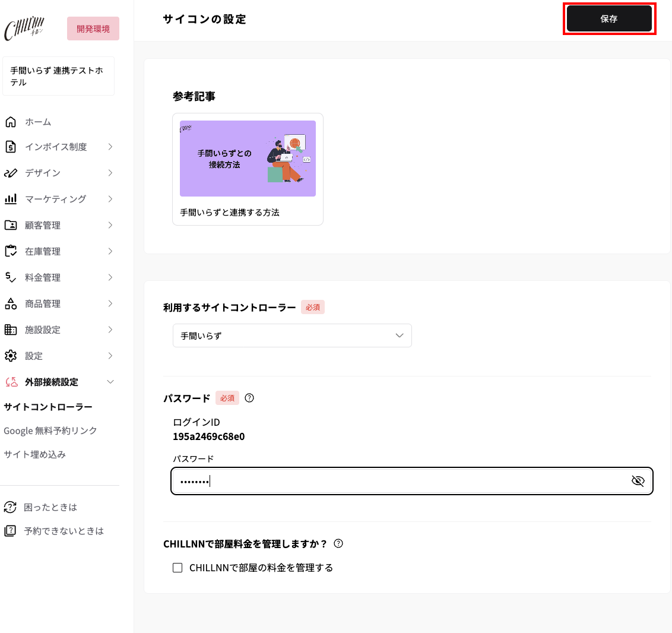Image resolution: width=672 pixels, height=633 pixels.
Task: Open Google 無料予約リンク menu item
Action: (50, 431)
